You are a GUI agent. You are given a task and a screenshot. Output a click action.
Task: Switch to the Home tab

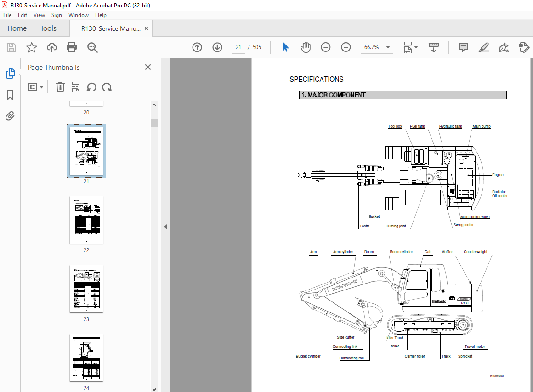coord(17,28)
